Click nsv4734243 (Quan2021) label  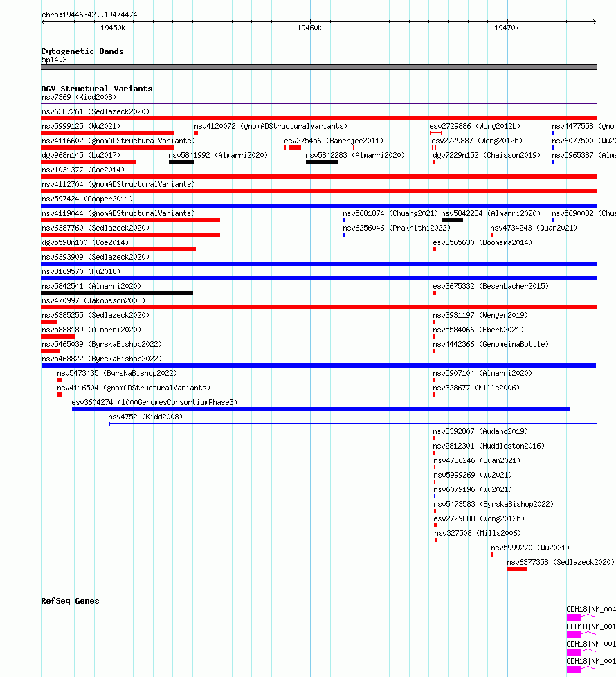(x=534, y=228)
